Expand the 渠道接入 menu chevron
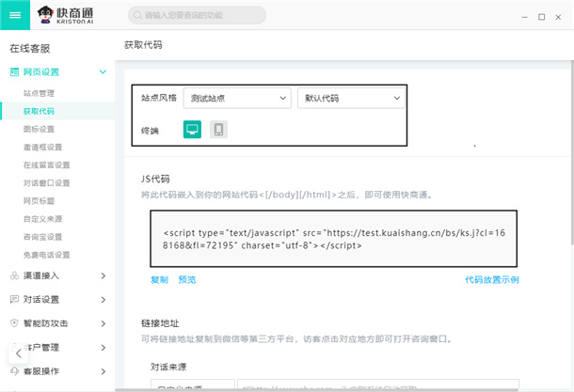The image size is (574, 392). (x=102, y=275)
